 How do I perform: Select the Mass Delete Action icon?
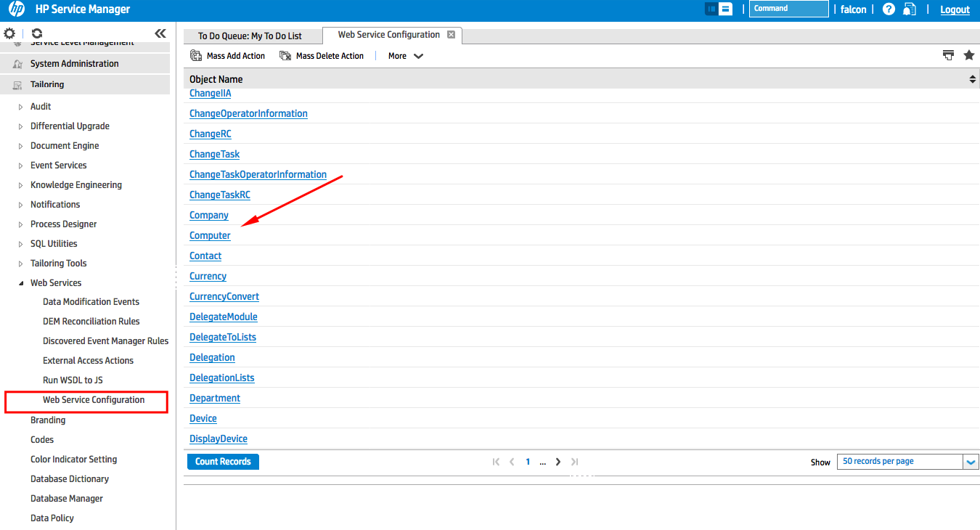click(285, 55)
